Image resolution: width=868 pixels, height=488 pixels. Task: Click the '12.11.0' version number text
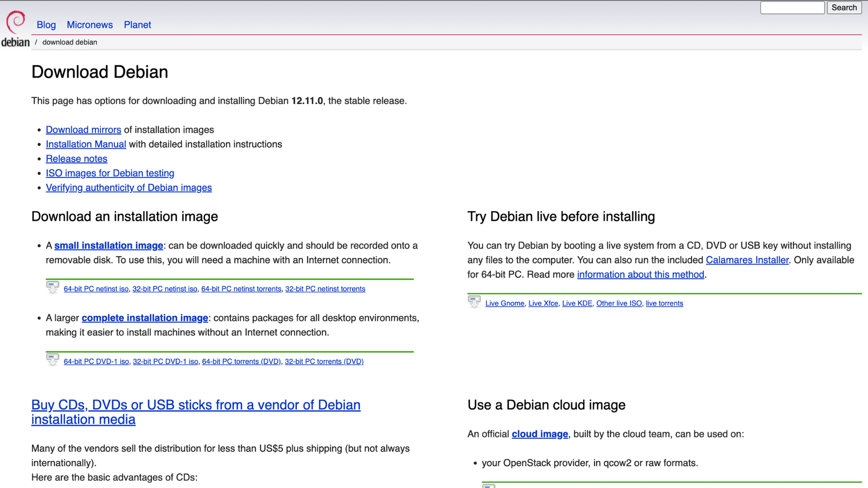point(307,101)
